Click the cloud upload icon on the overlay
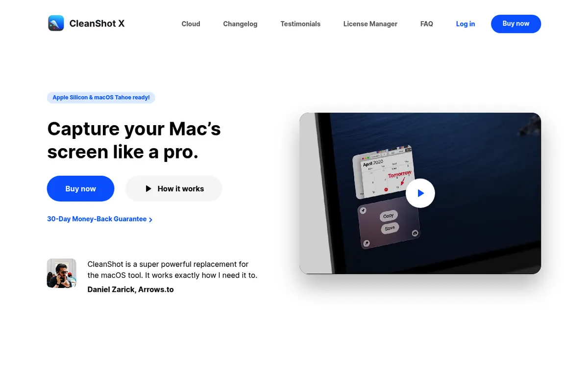The image size is (588, 368). point(415,233)
